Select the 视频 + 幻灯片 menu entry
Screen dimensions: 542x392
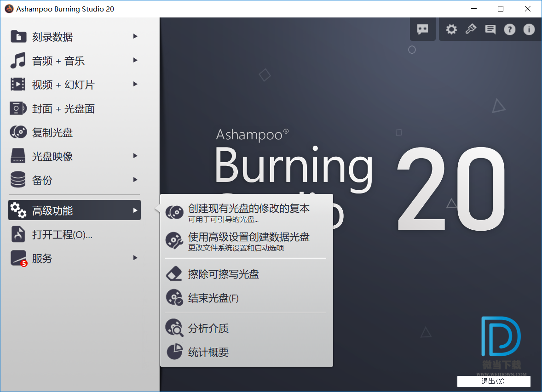75,84
